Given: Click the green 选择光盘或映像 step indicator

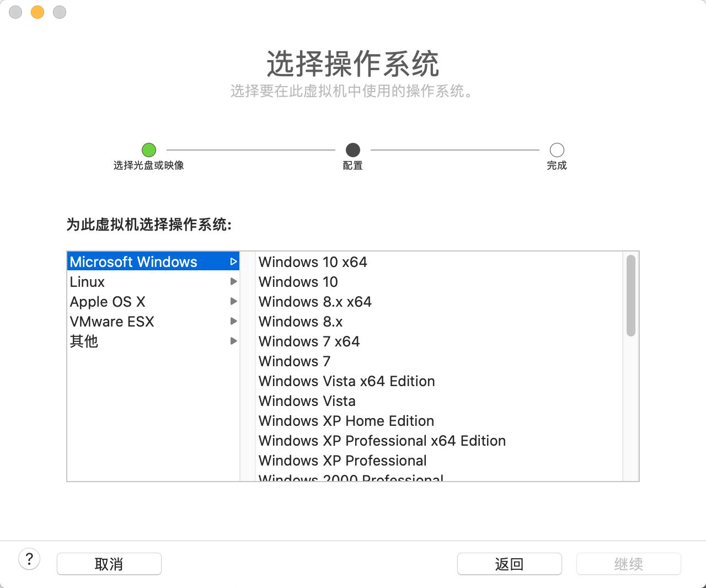Looking at the screenshot, I should tap(148, 149).
